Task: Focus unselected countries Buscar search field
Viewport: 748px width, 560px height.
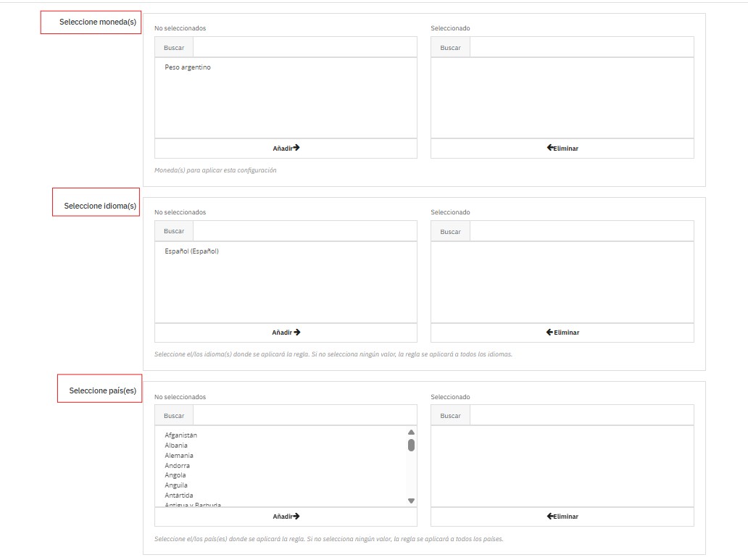Action: click(304, 416)
